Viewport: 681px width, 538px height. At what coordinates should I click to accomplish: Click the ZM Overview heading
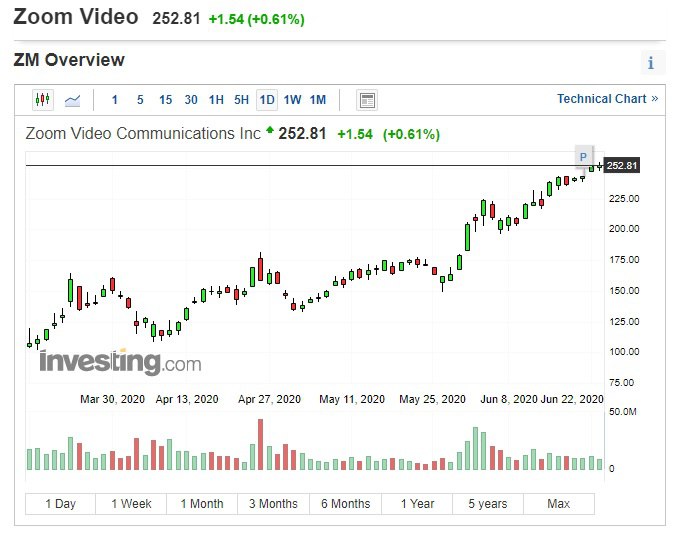click(69, 60)
